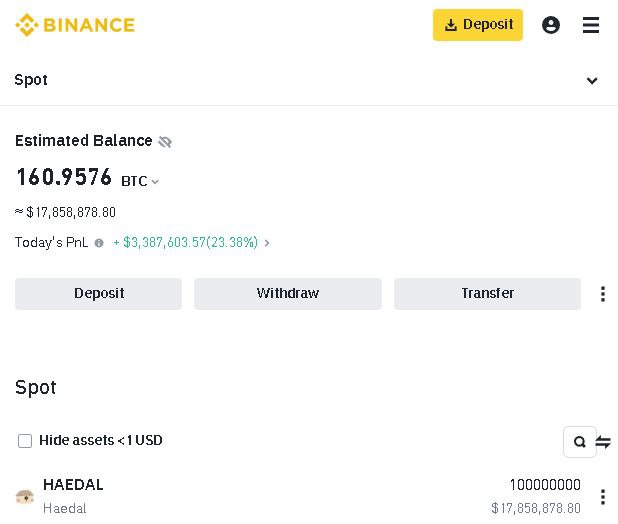Expand the Spot wallet selector chevron

pos(592,81)
